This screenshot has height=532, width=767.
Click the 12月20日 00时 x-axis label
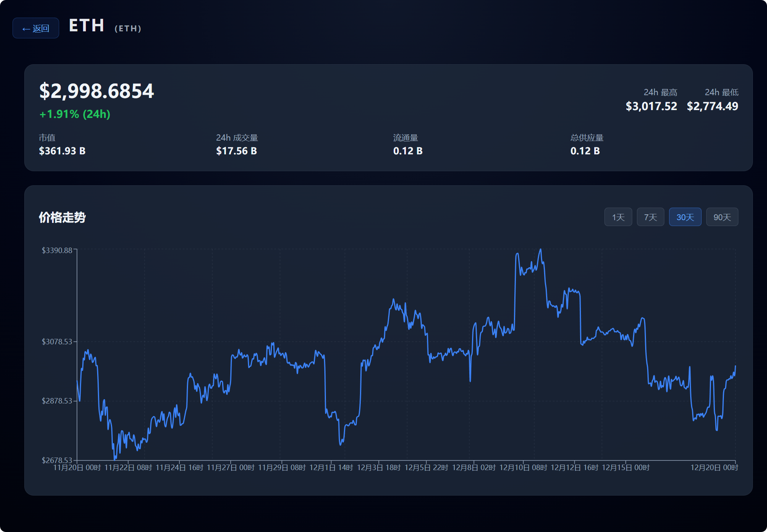[714, 468]
